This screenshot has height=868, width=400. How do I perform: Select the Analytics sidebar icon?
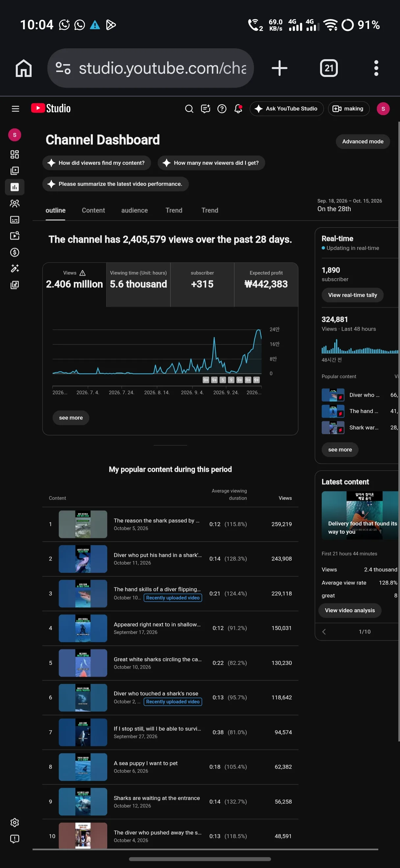(14, 187)
